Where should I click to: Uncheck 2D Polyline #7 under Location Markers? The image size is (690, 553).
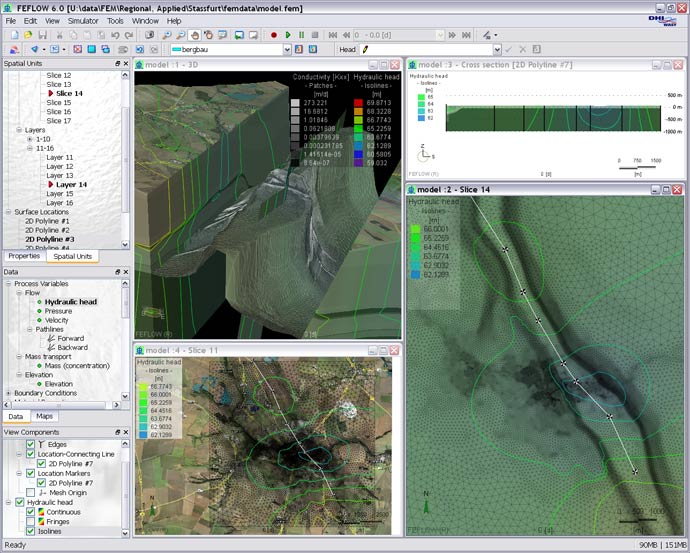click(41, 483)
